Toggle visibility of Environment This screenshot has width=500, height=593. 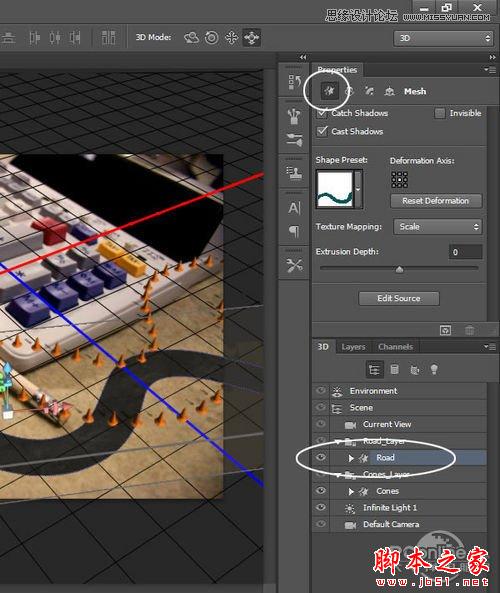point(321,390)
